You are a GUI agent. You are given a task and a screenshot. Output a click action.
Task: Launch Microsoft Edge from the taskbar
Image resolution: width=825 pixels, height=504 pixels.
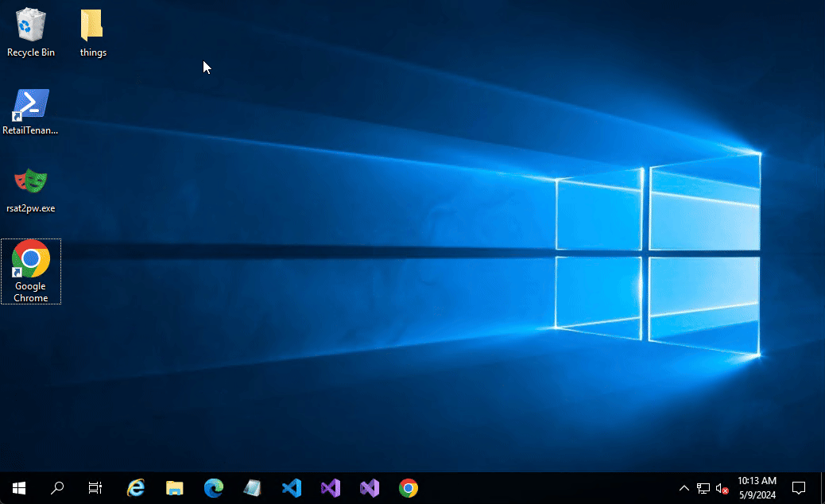214,488
